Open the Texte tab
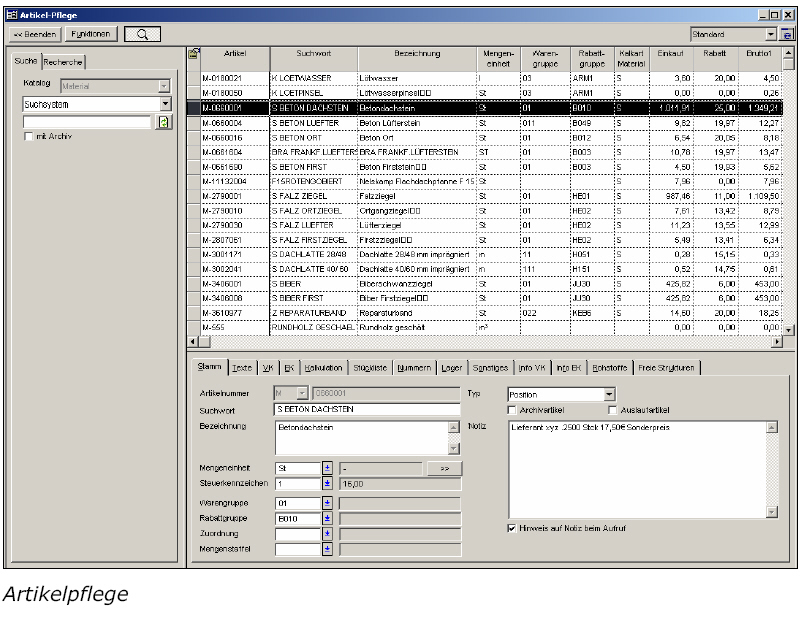This screenshot has width=810, height=621. pos(242,368)
